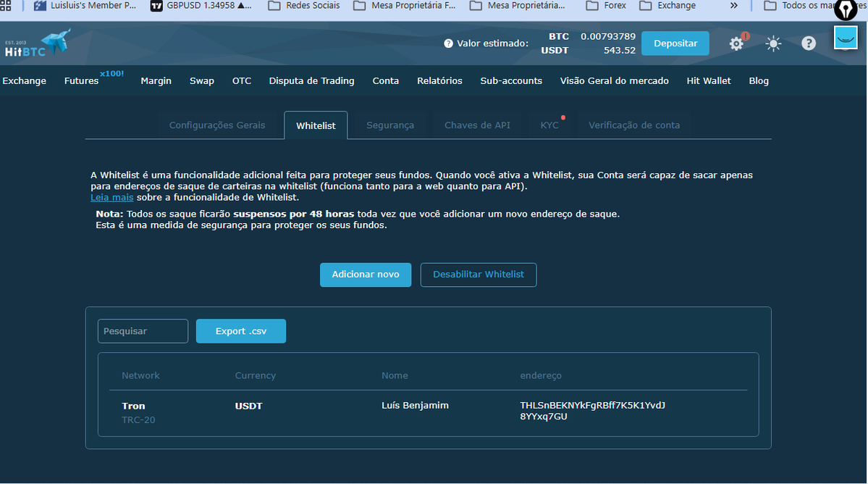This screenshot has width=868, height=484.
Task: Open the OTC menu item
Action: point(242,81)
